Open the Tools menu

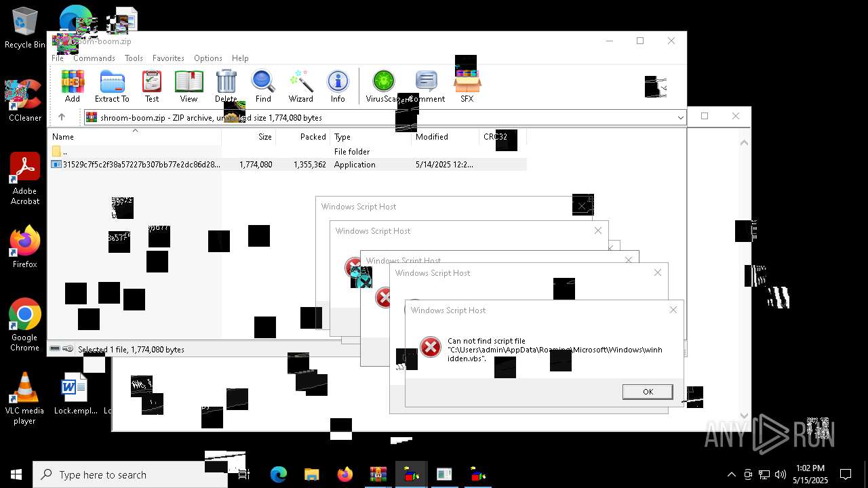point(134,58)
